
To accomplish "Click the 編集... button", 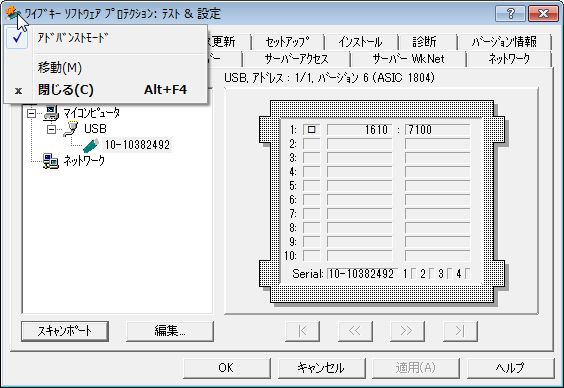I will 170,331.
